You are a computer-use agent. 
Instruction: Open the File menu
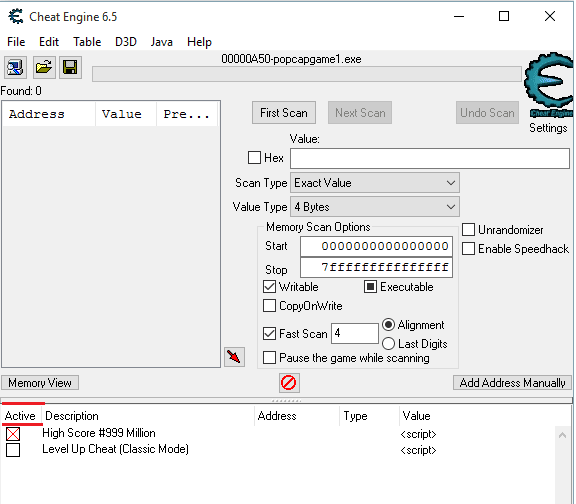click(16, 42)
